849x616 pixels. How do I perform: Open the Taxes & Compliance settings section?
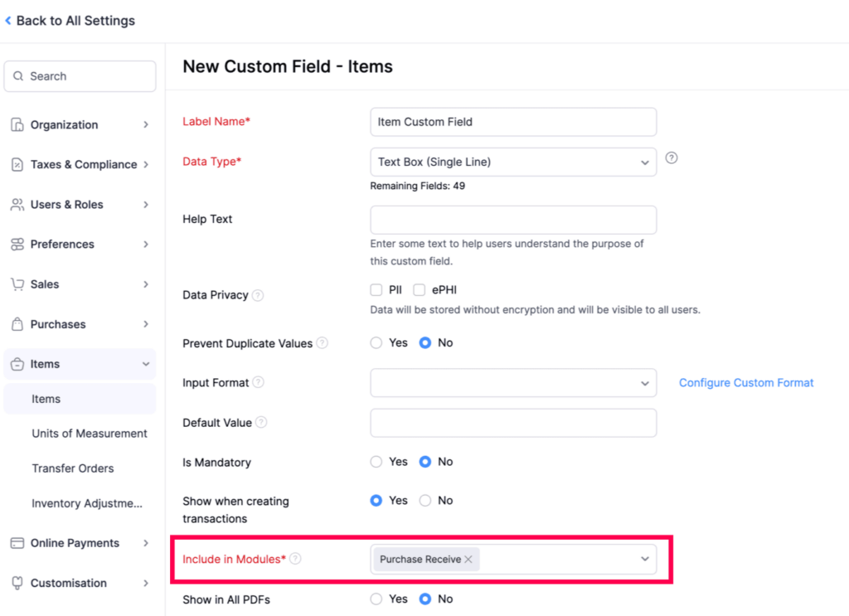pos(83,165)
